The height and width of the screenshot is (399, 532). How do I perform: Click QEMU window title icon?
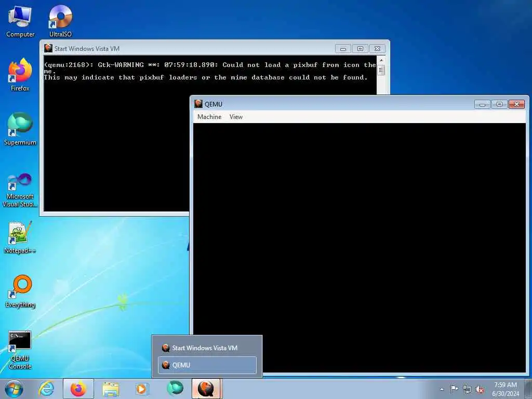[x=198, y=104]
